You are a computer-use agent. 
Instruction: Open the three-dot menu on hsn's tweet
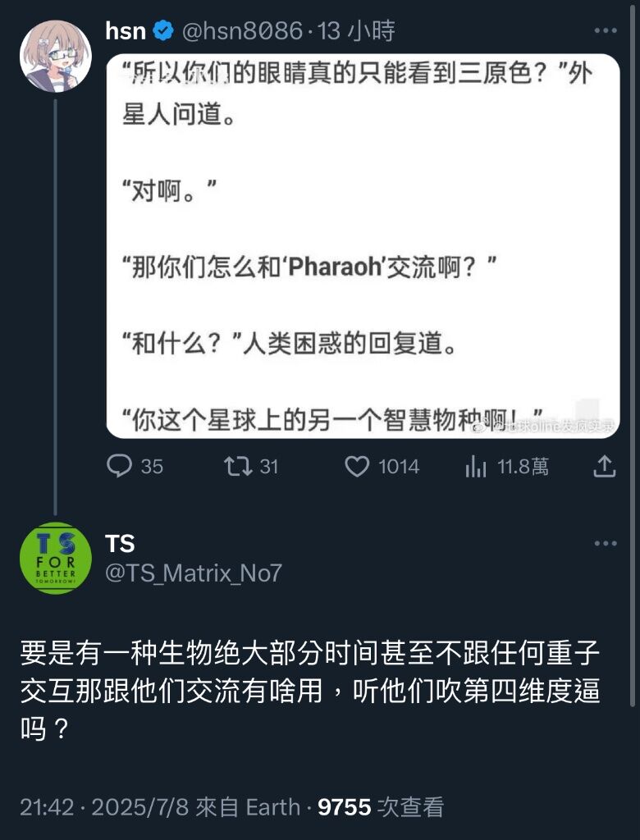click(606, 30)
